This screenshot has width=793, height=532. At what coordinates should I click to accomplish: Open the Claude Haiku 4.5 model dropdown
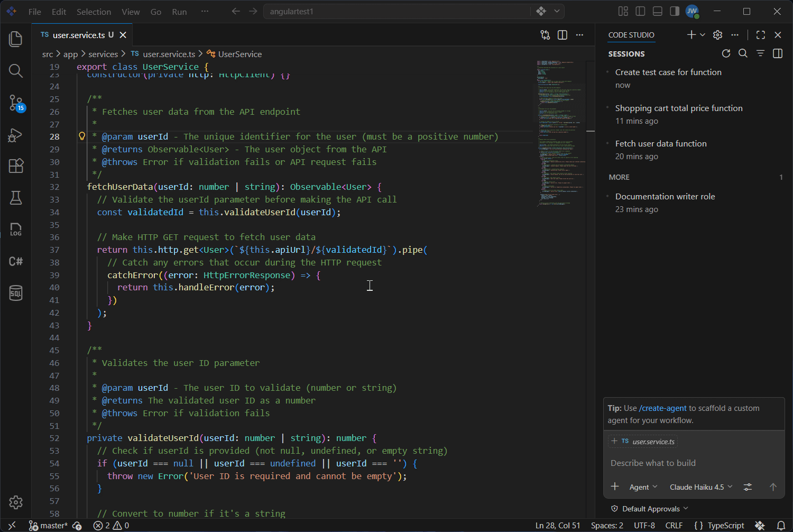click(701, 487)
